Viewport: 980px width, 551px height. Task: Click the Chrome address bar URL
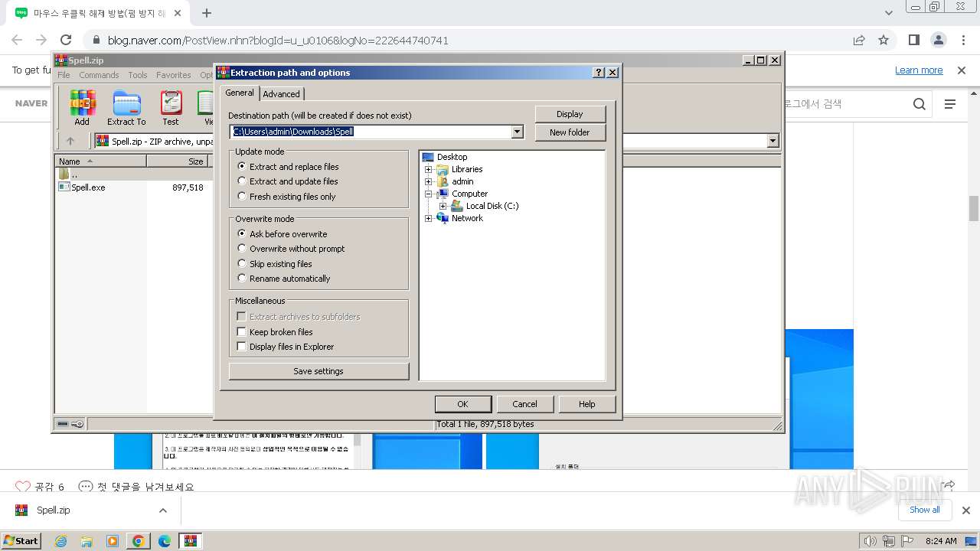click(x=278, y=41)
